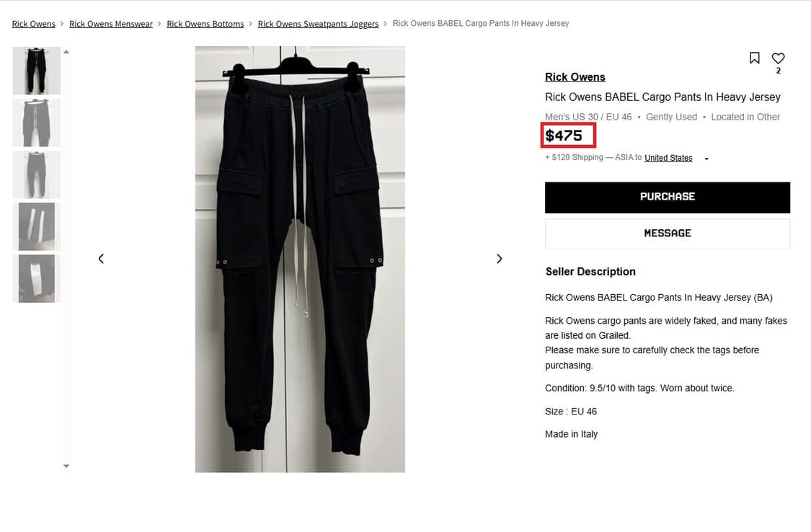
Task: Save listing with the bookmark icon
Action: pyautogui.click(x=754, y=58)
